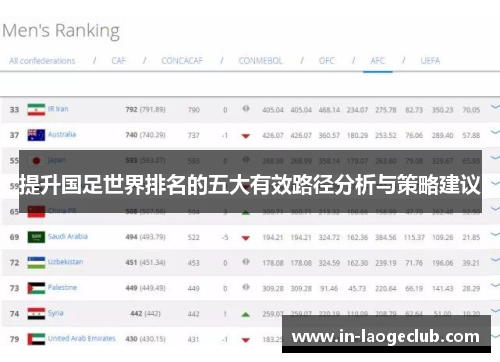Image resolution: width=500 pixels, height=362 pixels.
Task: Select the AFC confederation tab
Action: click(377, 61)
